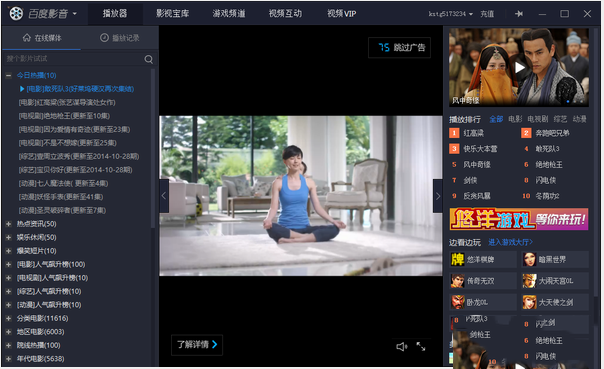
Task: Click the 了解详情 ad details button
Action: click(x=197, y=344)
